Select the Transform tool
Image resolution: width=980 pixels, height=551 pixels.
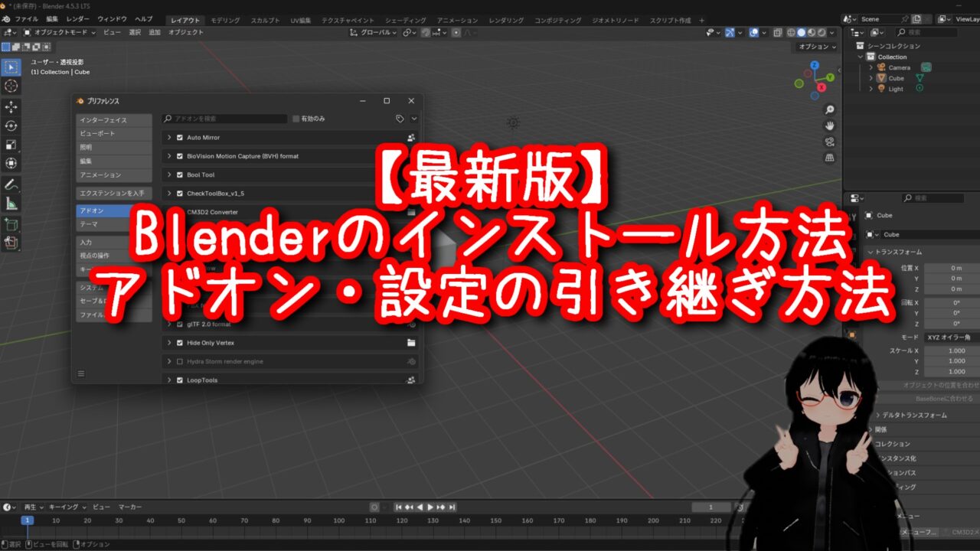11,162
